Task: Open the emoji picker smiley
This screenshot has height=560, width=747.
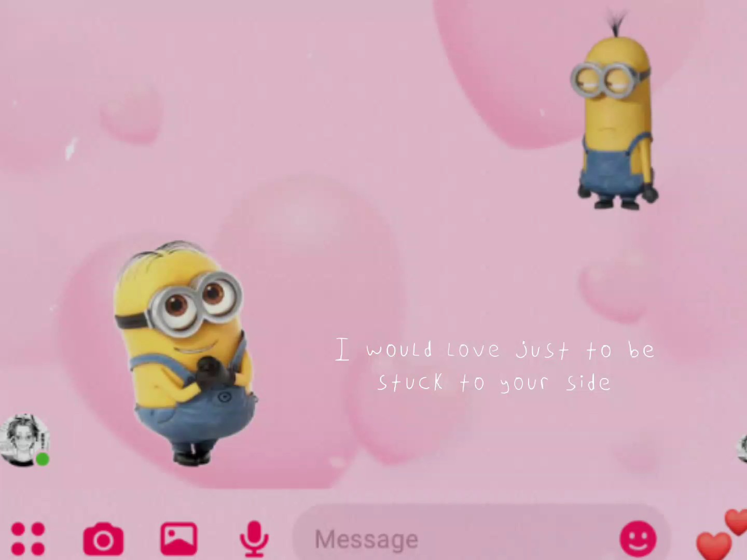Action: pyautogui.click(x=638, y=539)
